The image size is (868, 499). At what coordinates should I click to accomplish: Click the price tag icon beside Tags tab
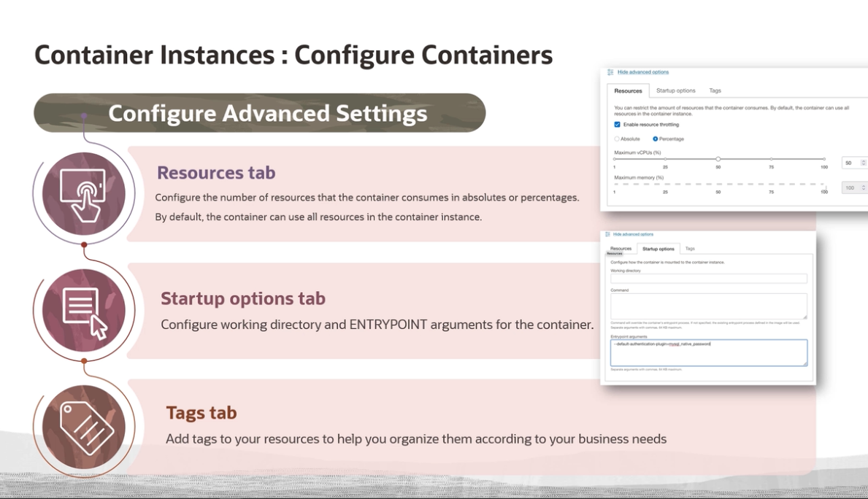tap(83, 427)
